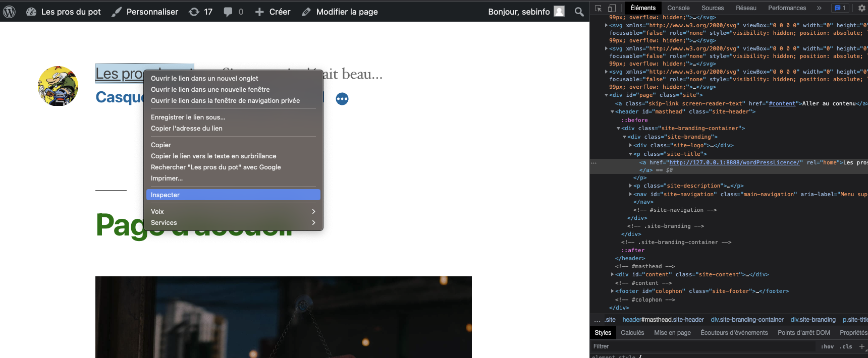Click the Personnaliser link
Image resolution: width=868 pixels, height=358 pixels.
point(145,12)
